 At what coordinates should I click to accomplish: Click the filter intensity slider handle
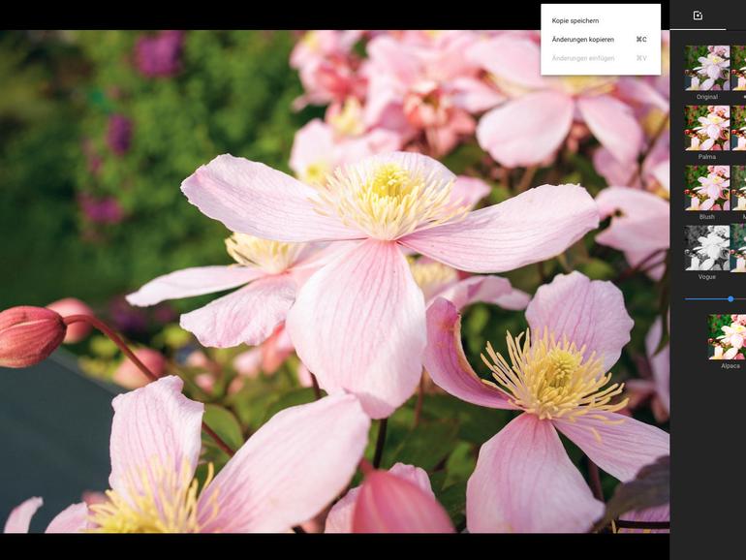pos(730,298)
